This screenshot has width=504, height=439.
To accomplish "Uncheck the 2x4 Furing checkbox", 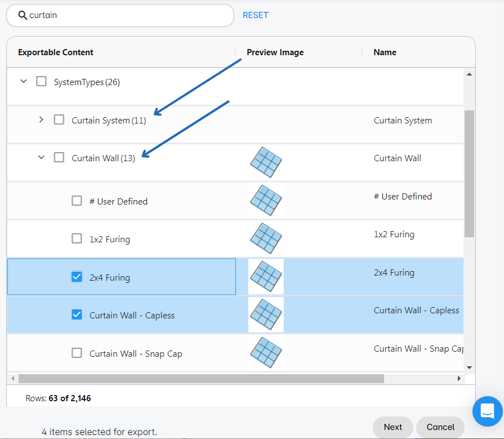I will 77,277.
